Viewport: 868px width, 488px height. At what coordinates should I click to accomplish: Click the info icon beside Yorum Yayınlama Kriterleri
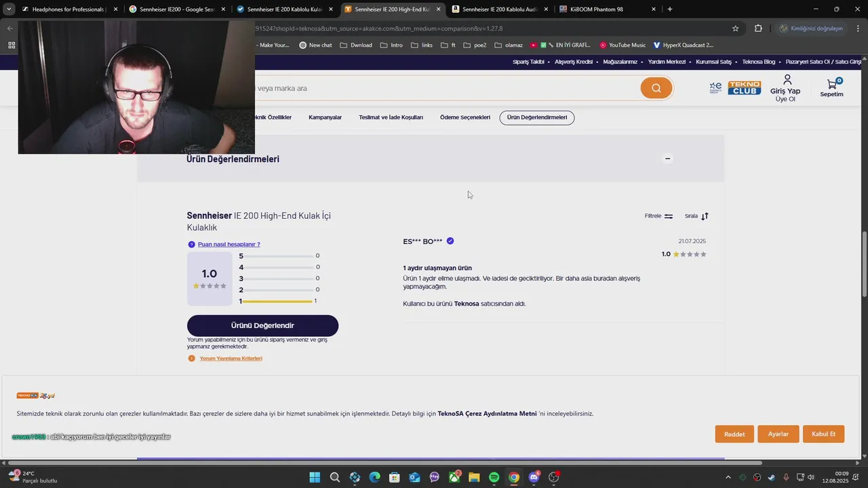click(x=191, y=359)
